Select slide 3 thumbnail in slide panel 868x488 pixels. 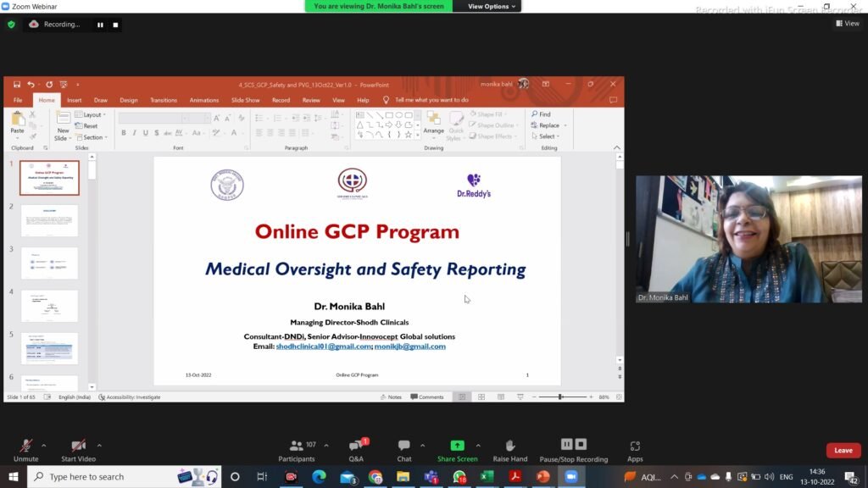(x=49, y=263)
